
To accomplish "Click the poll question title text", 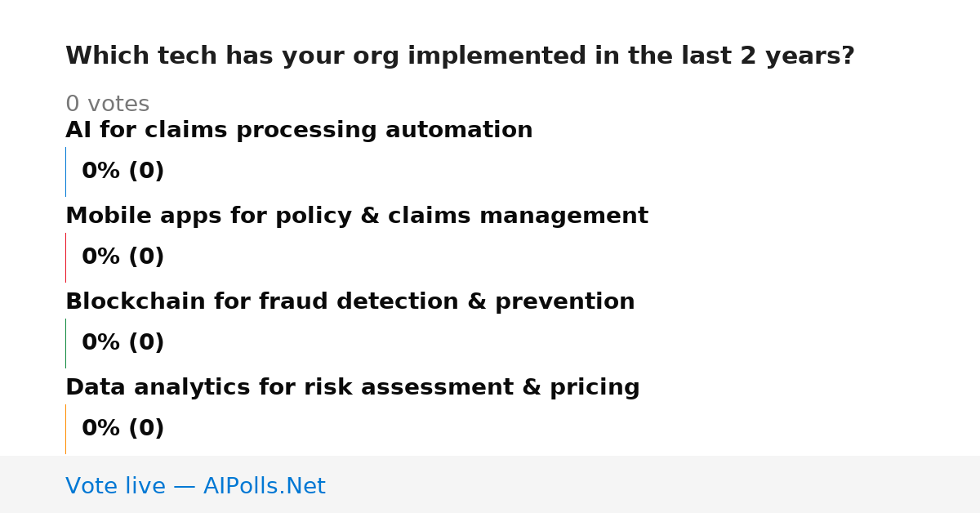I will (460, 56).
